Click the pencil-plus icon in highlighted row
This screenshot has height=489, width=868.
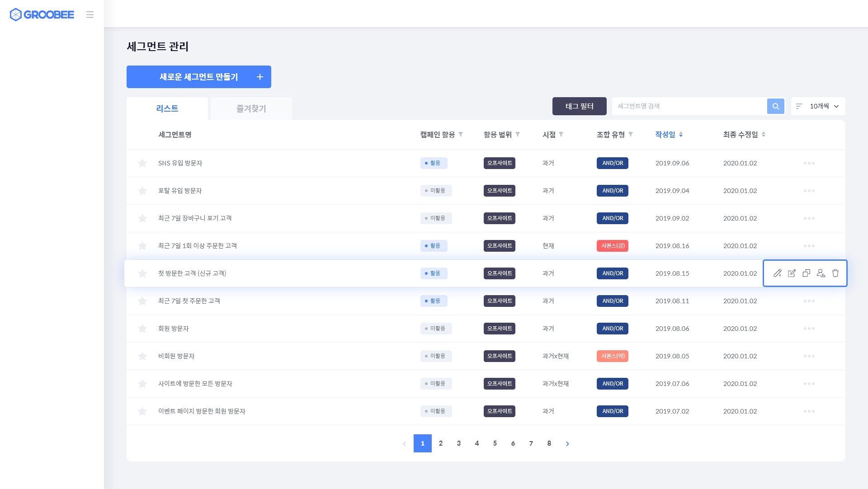pos(777,273)
